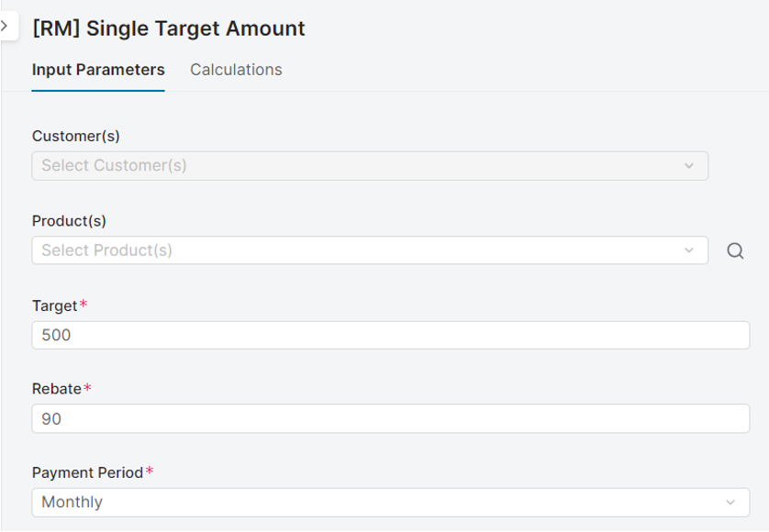Click into the Target field showing 500
The width and height of the screenshot is (769, 532).
click(x=390, y=336)
